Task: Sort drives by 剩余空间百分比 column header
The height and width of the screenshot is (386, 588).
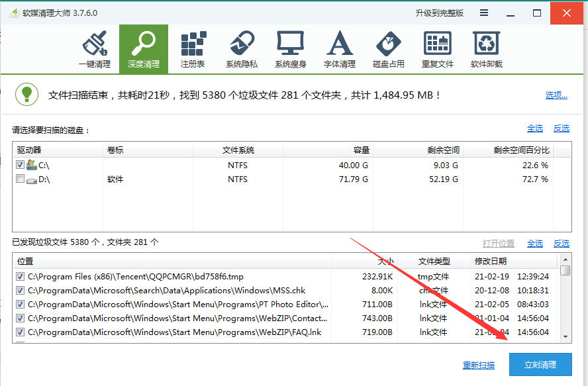Action: pyautogui.click(x=508, y=150)
